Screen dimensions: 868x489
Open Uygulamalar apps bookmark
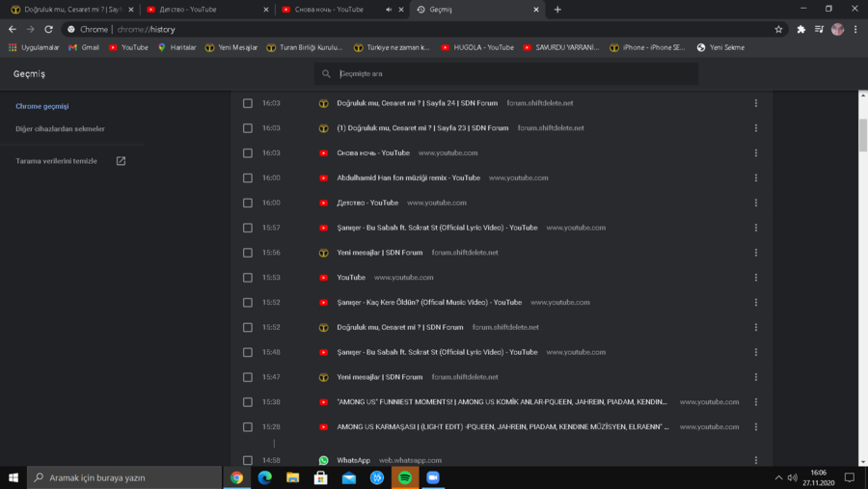pyautogui.click(x=34, y=47)
